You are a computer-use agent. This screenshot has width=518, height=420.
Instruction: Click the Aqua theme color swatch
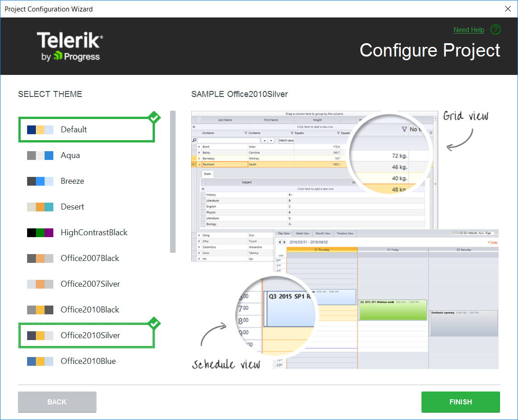click(x=40, y=155)
